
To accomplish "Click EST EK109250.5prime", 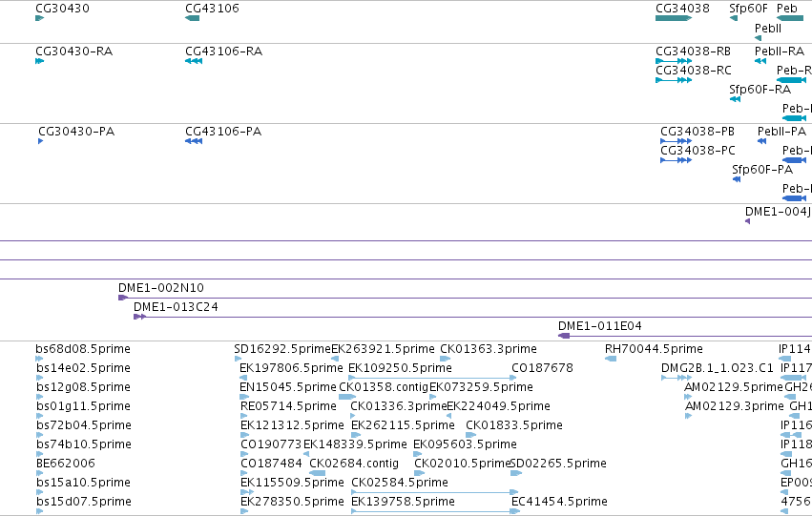I will [400, 368].
